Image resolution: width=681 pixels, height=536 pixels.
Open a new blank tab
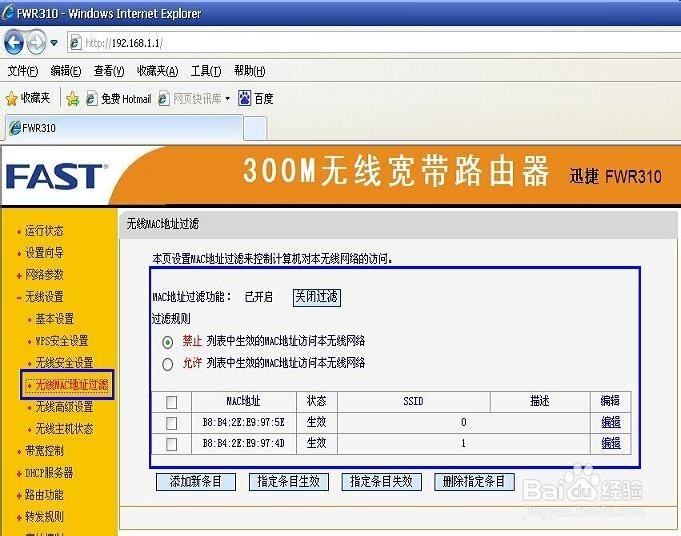tap(255, 129)
